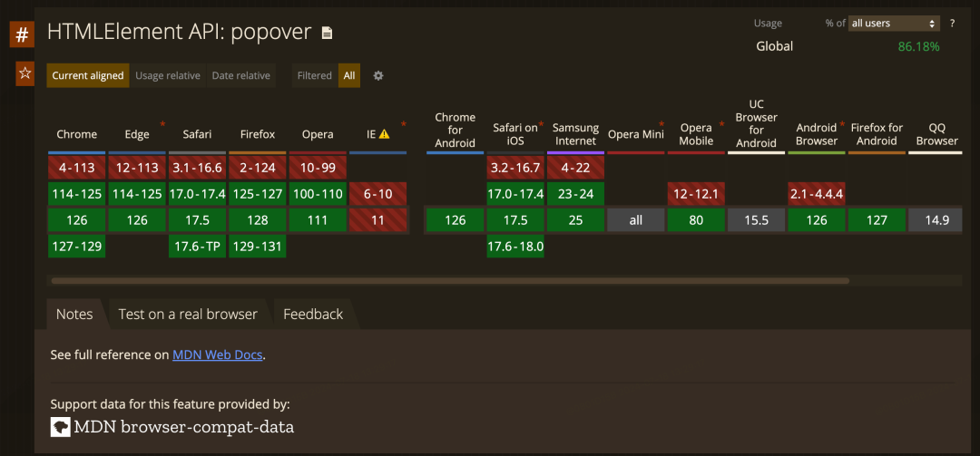The width and height of the screenshot is (980, 456).
Task: Click the Samsung Internet 25 cell
Action: click(x=575, y=220)
